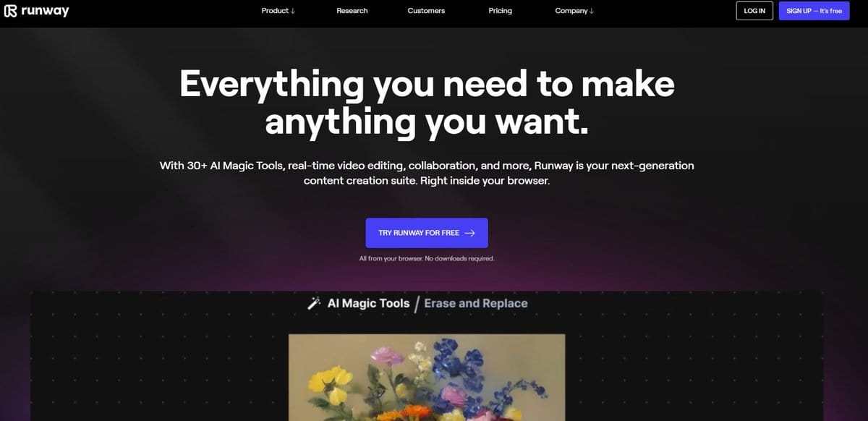The image size is (868, 421).
Task: Click the runway wordmark text
Action: click(44, 11)
